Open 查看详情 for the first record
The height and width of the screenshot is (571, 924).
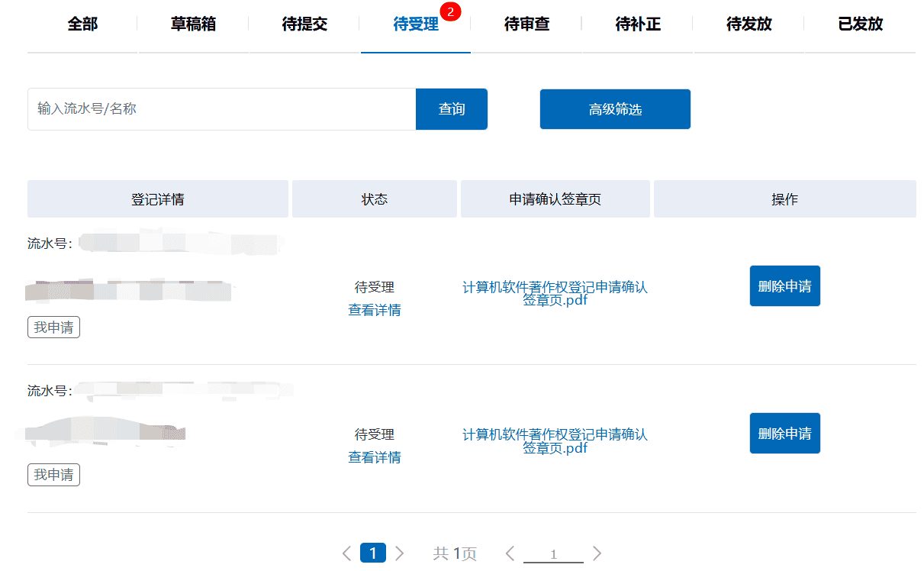click(374, 310)
